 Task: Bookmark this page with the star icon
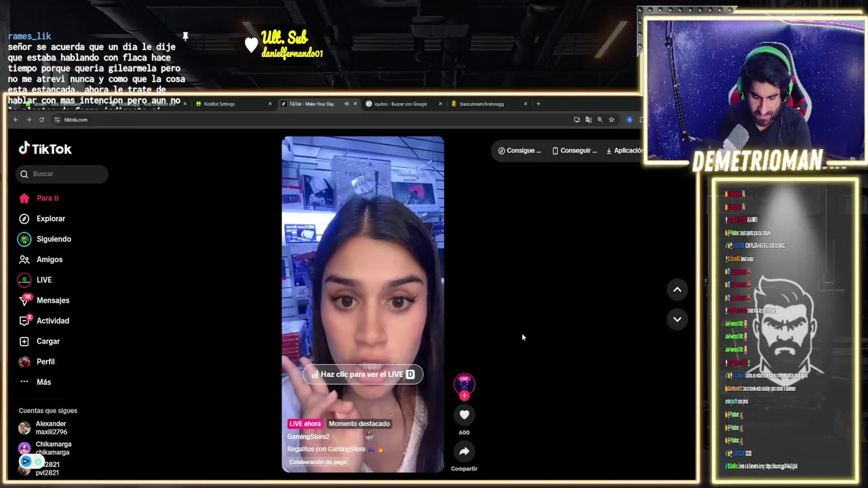[x=611, y=120]
